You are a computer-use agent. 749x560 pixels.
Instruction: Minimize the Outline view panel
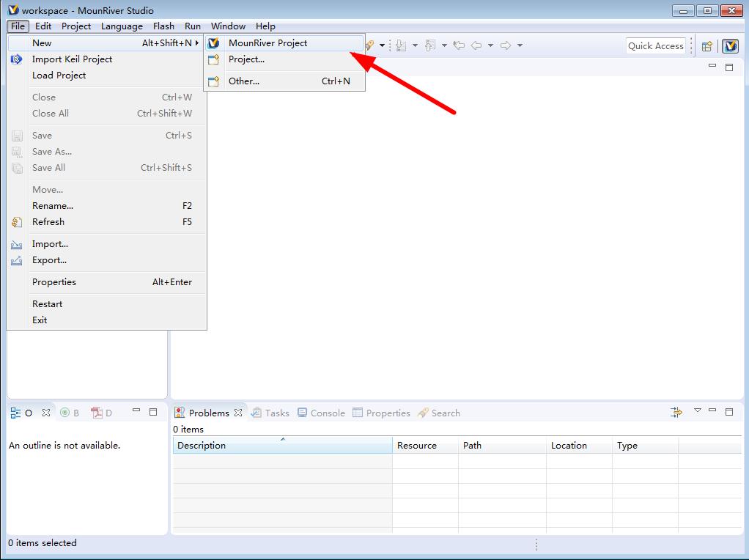pyautogui.click(x=136, y=410)
